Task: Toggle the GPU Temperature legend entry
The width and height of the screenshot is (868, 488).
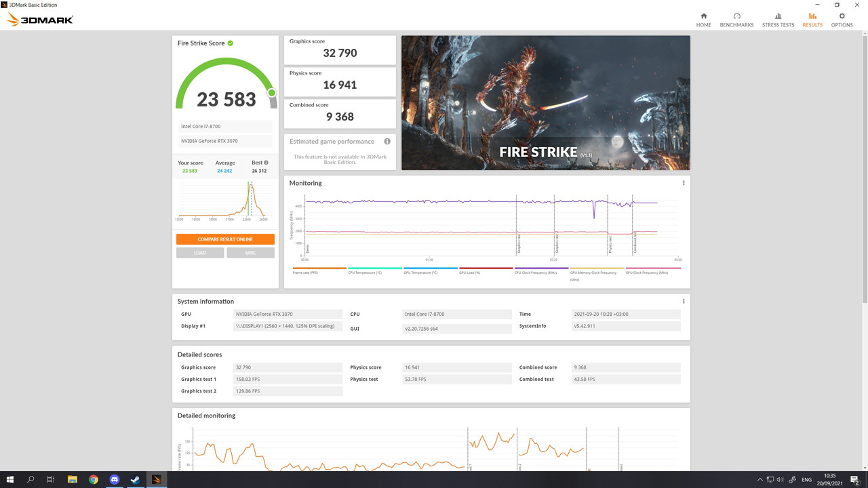Action: (x=431, y=270)
